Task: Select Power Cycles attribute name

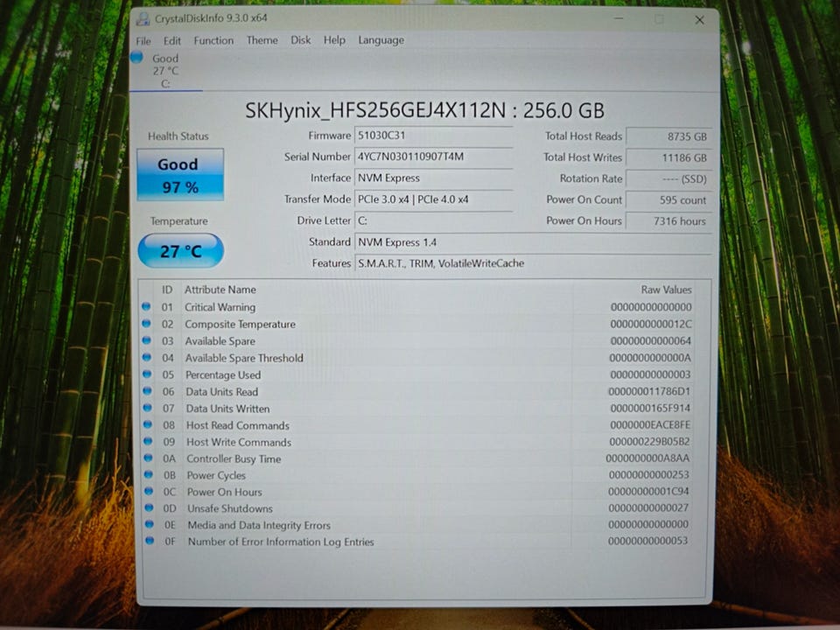Action: point(216,476)
